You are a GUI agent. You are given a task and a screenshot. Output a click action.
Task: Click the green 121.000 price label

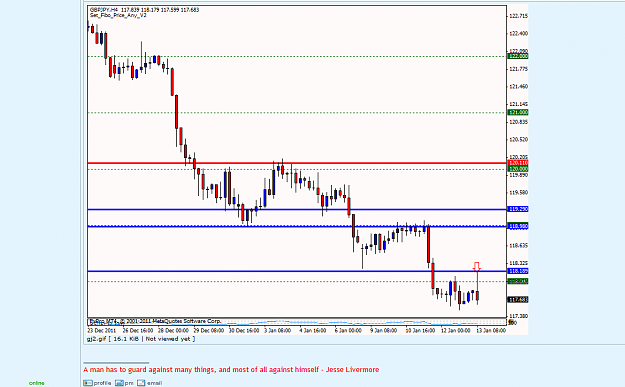pos(518,112)
